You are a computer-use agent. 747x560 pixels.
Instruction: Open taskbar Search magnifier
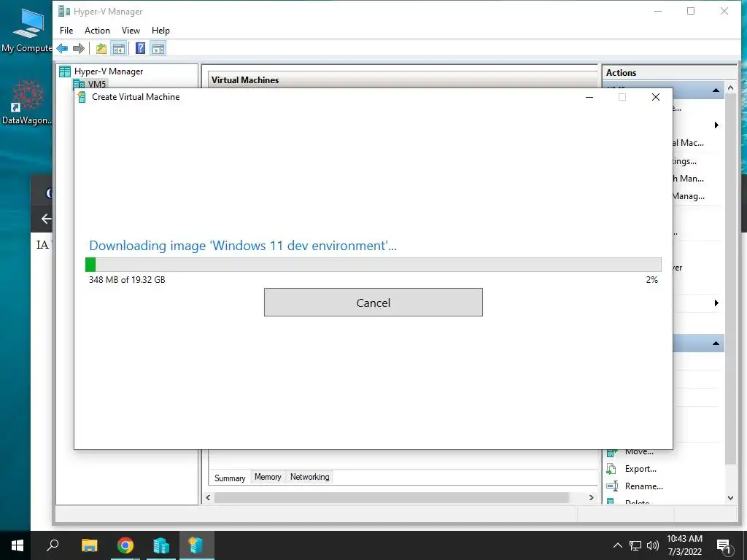[53, 545]
